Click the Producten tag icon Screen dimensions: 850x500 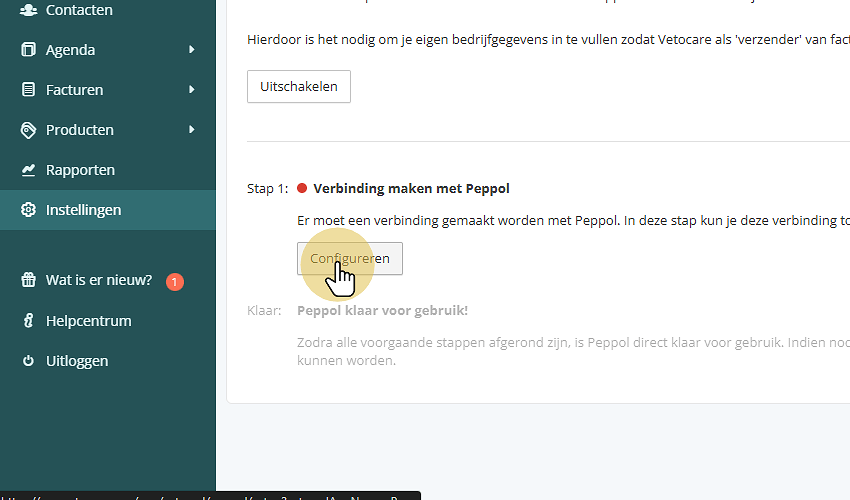point(28,130)
